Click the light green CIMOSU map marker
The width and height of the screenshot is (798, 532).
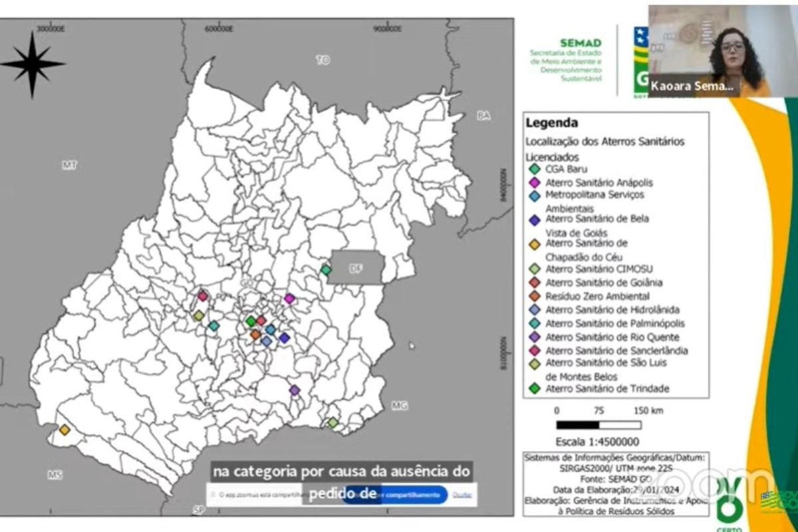[x=332, y=422]
